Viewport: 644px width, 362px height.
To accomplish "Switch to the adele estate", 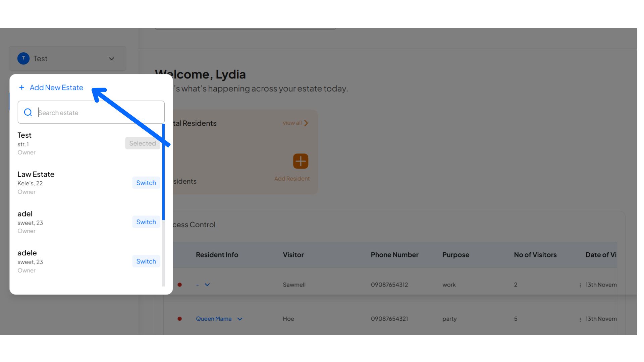I will coord(146,261).
